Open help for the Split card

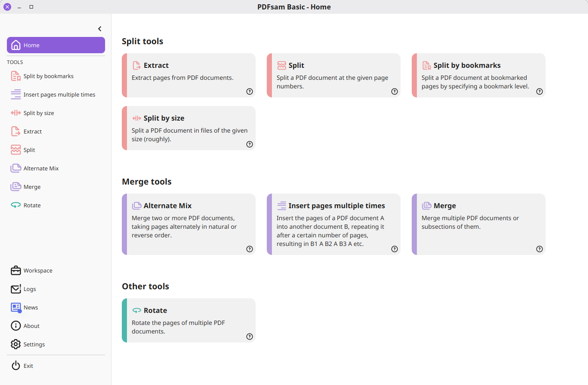coord(395,91)
